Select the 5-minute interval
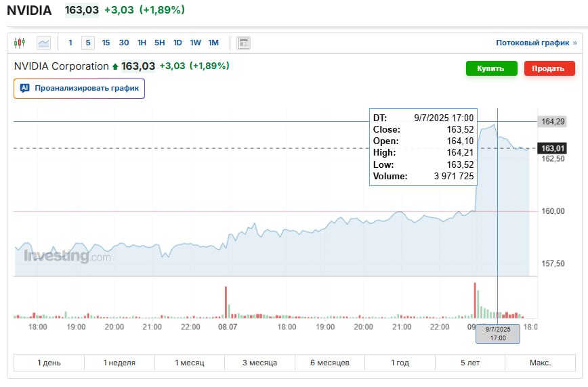The image size is (588, 387). (x=88, y=43)
